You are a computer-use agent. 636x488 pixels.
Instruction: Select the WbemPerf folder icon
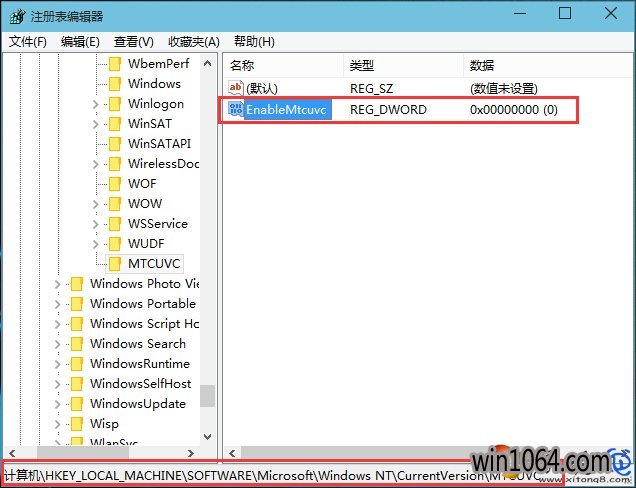[115, 64]
